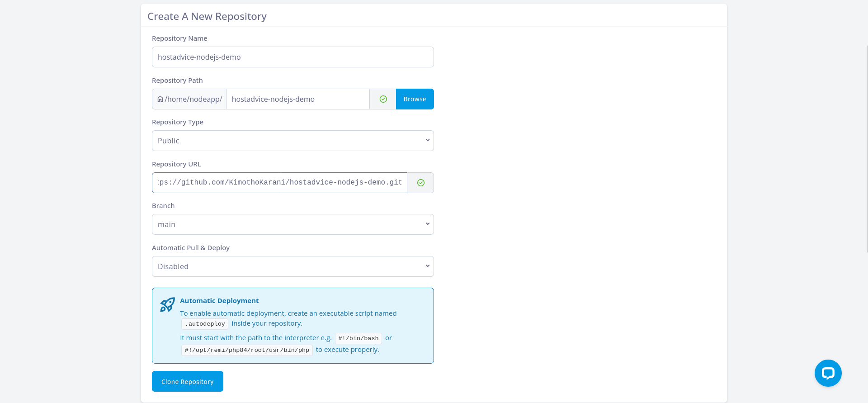Click the green checkmark beside Repository Path
Screen dimensions: 868x403
(x=383, y=99)
